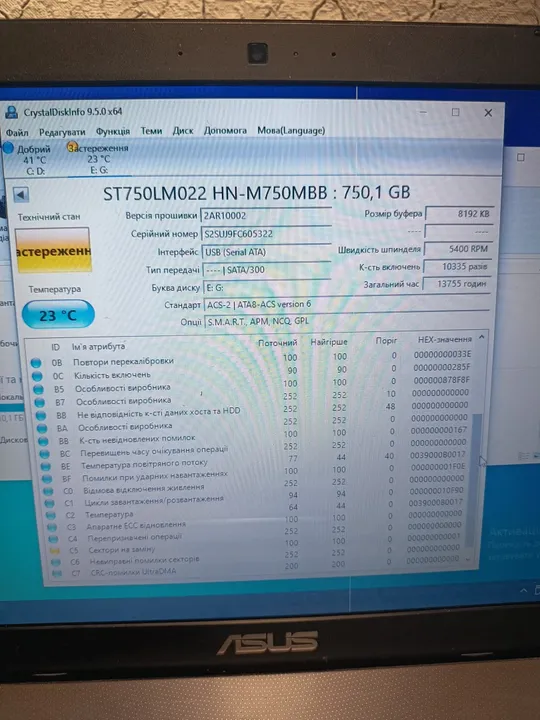Open the Файл menu
The height and width of the screenshot is (720, 540).
17,133
